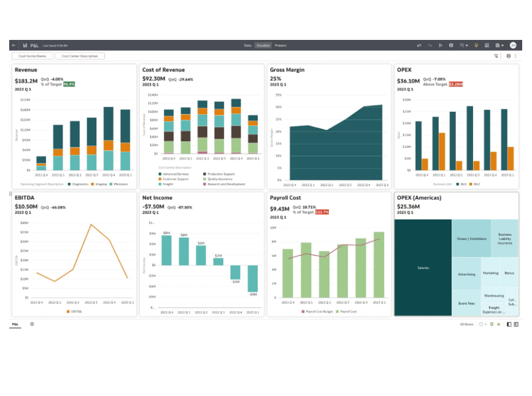Image resolution: width=532 pixels, height=396 pixels.
Task: Toggle Payroll Cost Budget legend item
Action: pos(317,311)
